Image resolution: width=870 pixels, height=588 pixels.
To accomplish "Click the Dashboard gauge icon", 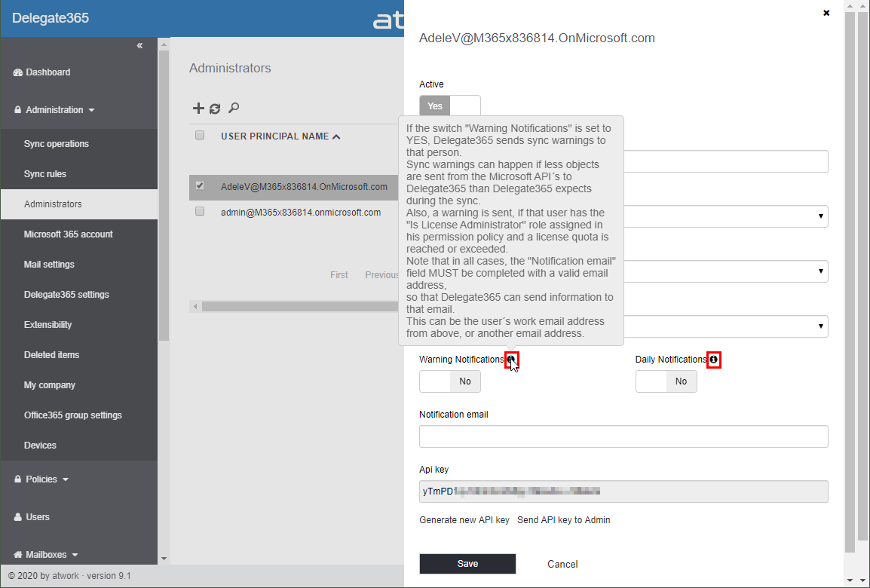I will pos(18,72).
